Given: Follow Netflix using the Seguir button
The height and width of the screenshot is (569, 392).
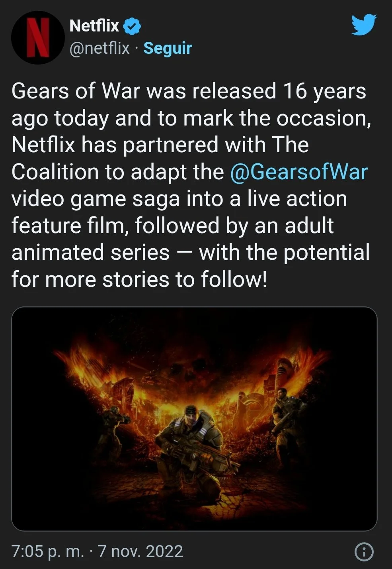Looking at the screenshot, I should (x=168, y=48).
